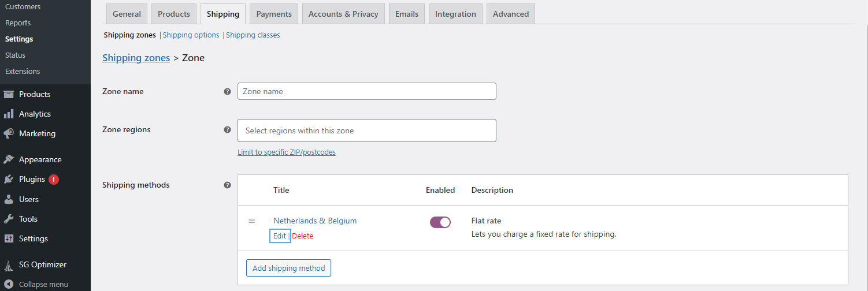868x291 pixels.
Task: Click the Users person icon
Action: pyautogui.click(x=9, y=199)
